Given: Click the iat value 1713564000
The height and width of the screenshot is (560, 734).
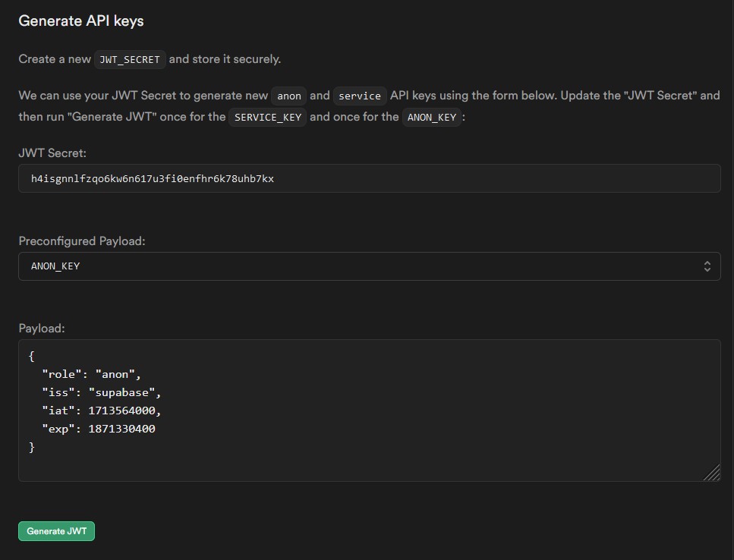Looking at the screenshot, I should pyautogui.click(x=124, y=411).
